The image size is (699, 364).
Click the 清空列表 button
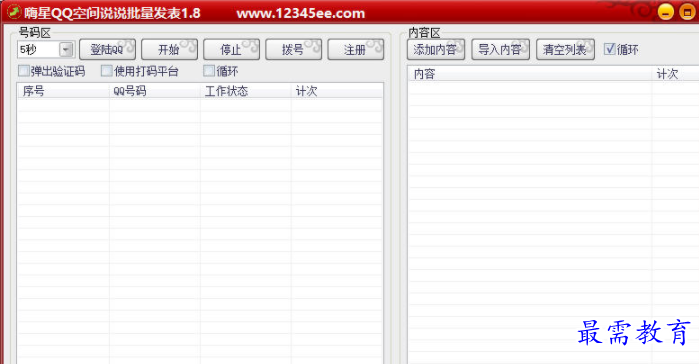click(x=565, y=49)
